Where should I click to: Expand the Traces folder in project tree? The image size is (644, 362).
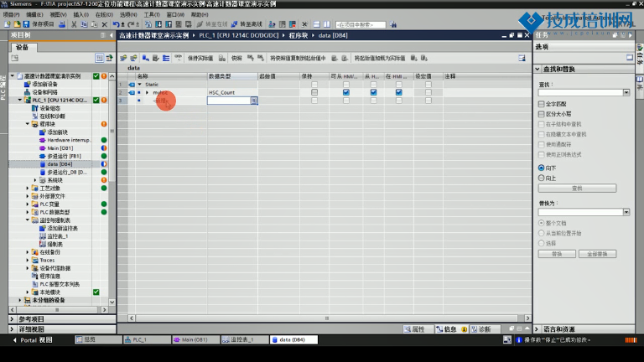28,261
